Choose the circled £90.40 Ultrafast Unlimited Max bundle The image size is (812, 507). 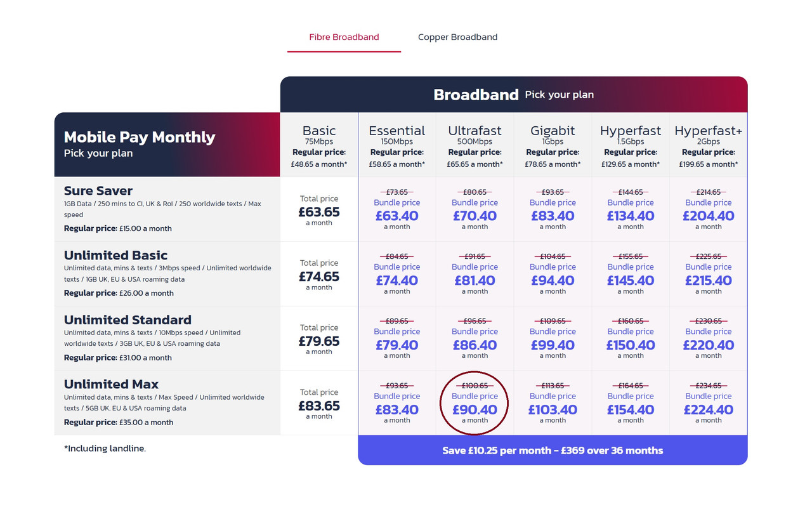[475, 409]
